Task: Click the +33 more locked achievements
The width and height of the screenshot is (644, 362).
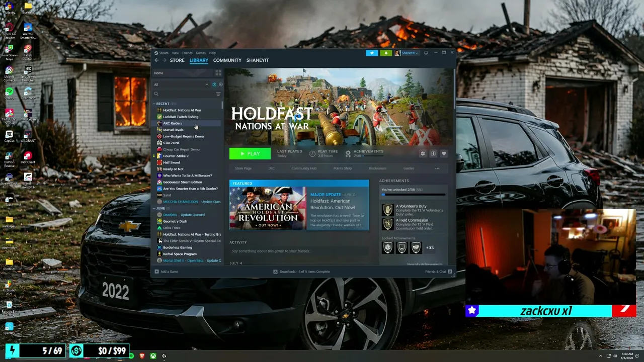Action: click(x=430, y=247)
